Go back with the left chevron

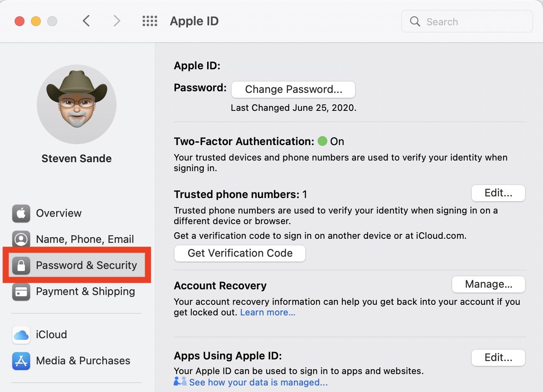[x=86, y=21]
